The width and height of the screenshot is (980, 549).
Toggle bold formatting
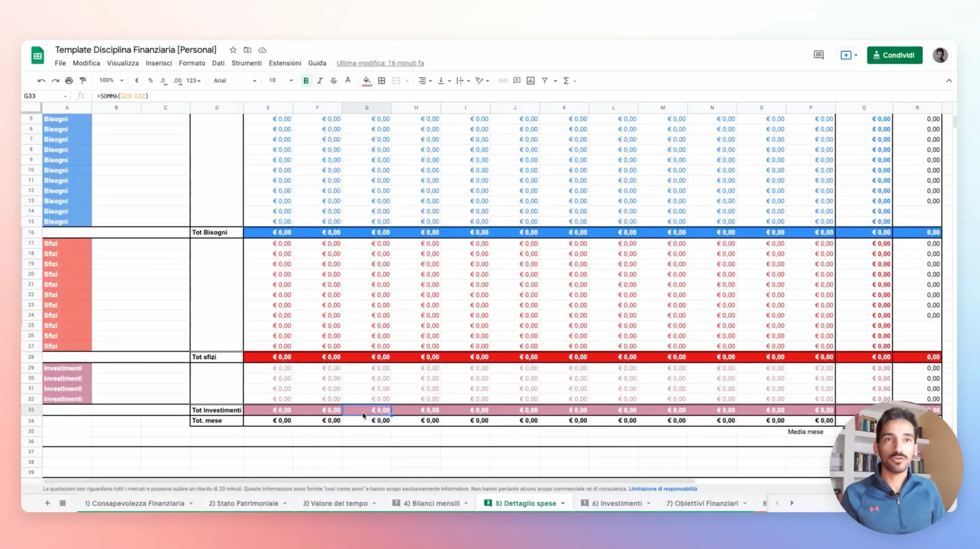[x=306, y=81]
